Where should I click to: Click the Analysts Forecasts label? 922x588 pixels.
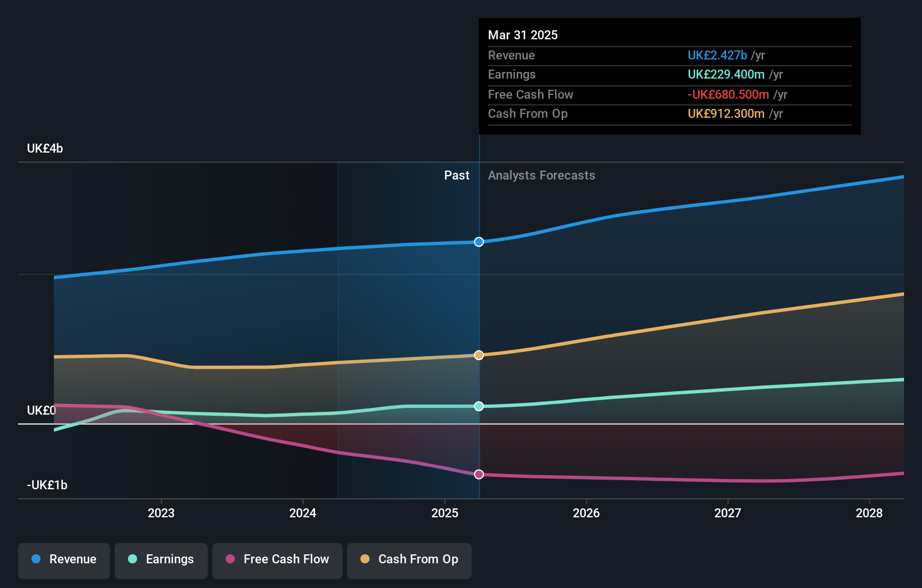point(541,176)
